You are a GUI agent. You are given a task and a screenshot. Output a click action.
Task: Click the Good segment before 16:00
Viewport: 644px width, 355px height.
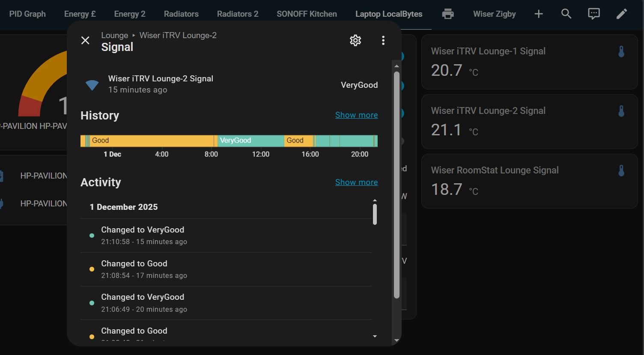(x=299, y=141)
